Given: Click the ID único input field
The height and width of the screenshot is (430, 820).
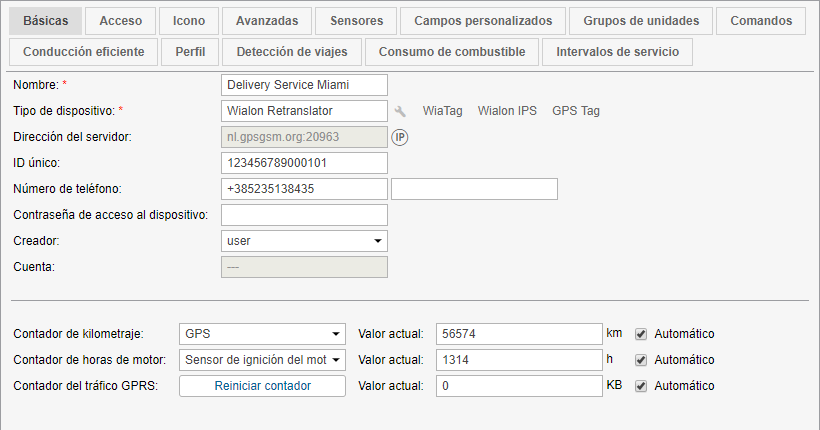Looking at the screenshot, I should click(x=303, y=163).
